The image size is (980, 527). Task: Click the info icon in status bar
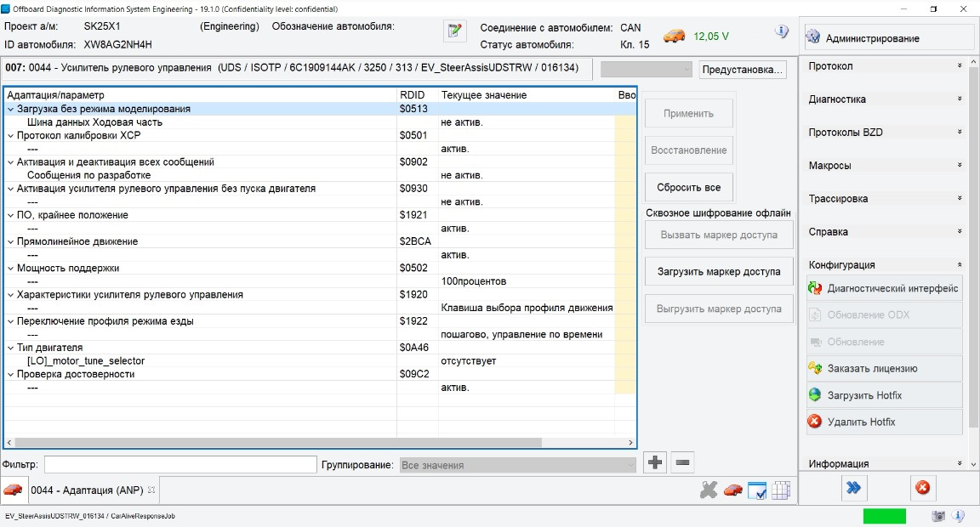pyautogui.click(x=958, y=516)
